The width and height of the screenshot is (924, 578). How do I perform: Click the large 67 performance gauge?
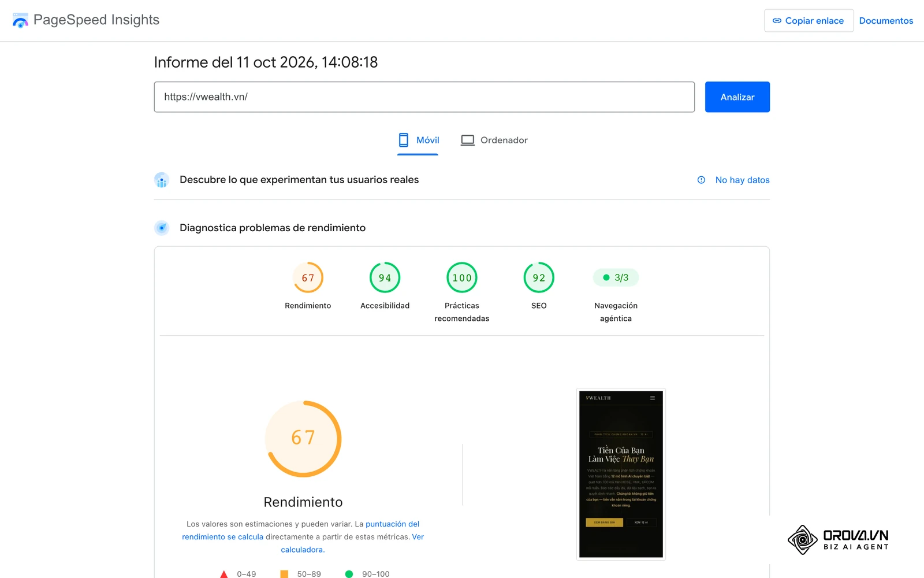pyautogui.click(x=303, y=439)
